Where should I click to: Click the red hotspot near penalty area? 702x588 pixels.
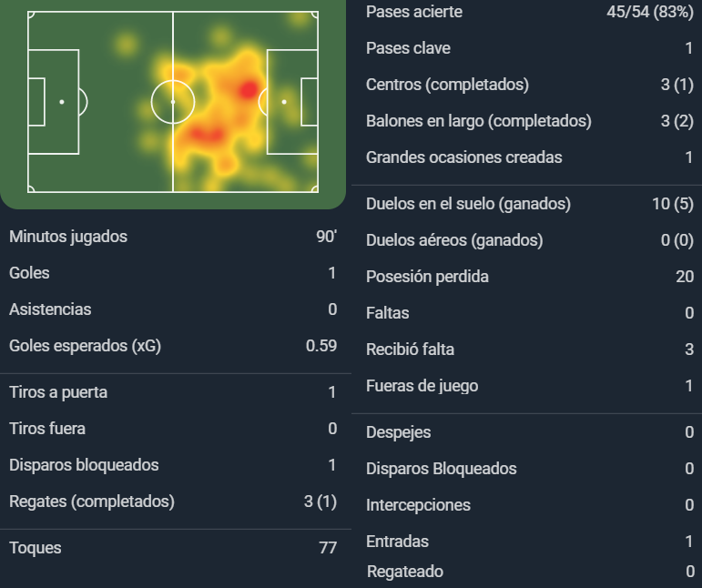click(x=248, y=89)
